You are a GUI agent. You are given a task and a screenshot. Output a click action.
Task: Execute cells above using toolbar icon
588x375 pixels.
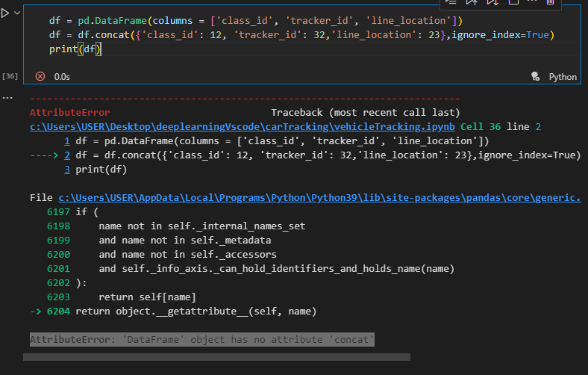point(472,2)
